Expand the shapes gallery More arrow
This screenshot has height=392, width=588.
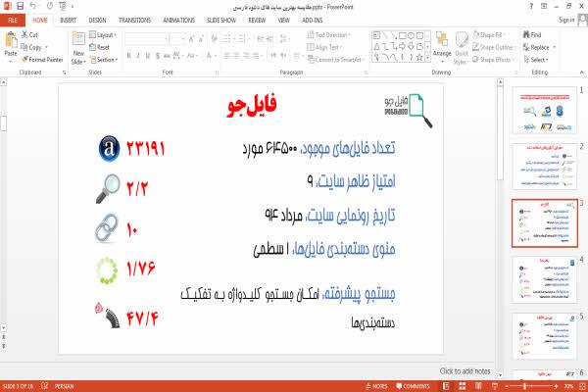coord(427,58)
